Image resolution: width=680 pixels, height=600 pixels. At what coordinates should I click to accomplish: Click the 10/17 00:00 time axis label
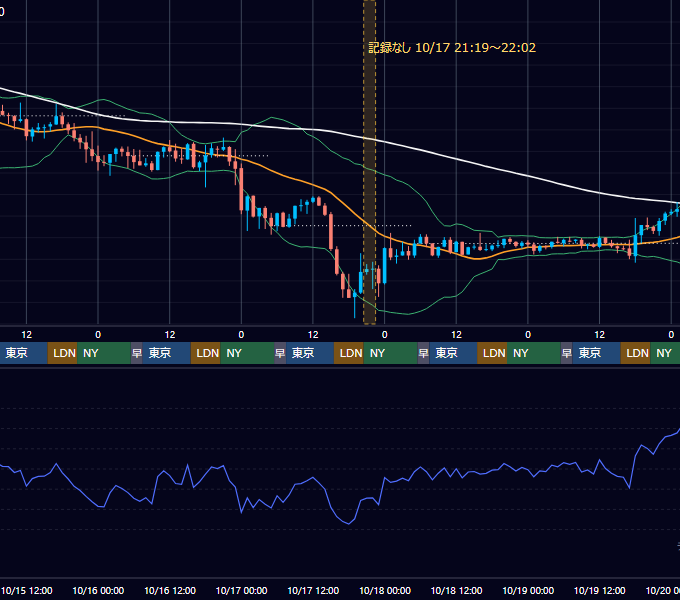tap(242, 590)
